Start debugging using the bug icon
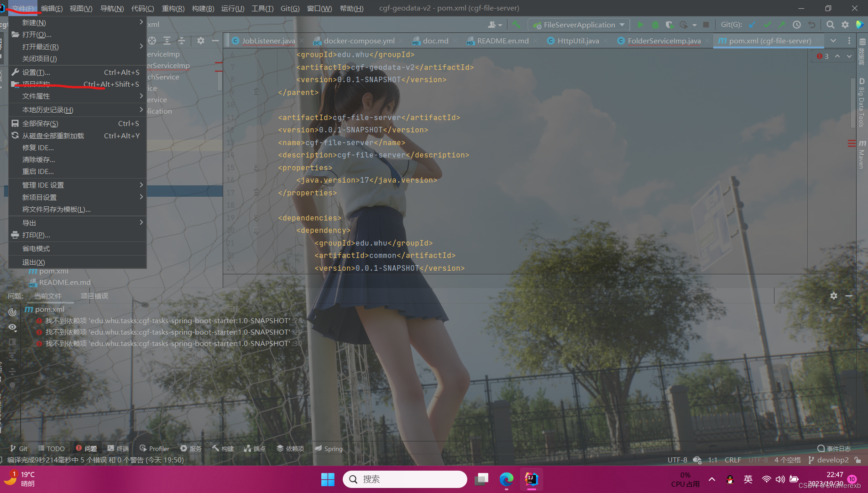The image size is (868, 493). tap(654, 25)
